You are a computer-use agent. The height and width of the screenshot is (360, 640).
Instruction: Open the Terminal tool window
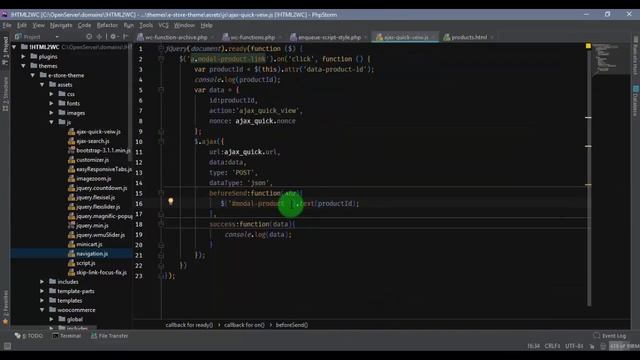[67, 336]
